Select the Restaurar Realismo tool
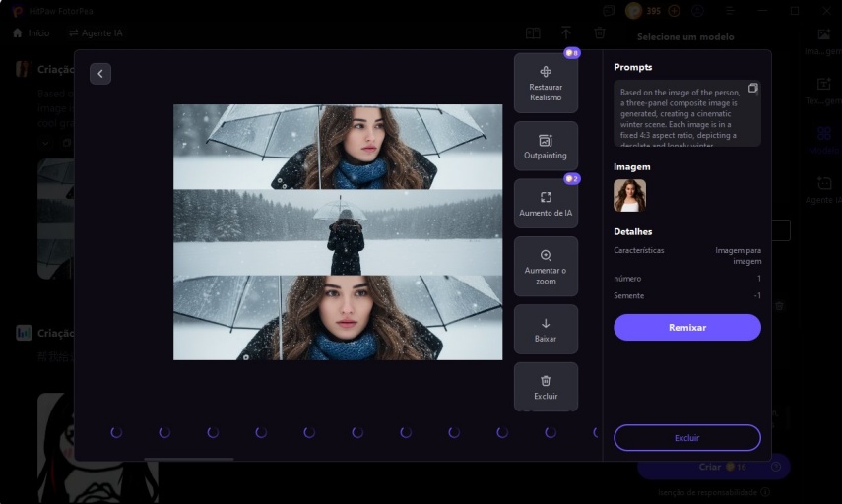Viewport: 842px width, 504px height. (x=546, y=84)
